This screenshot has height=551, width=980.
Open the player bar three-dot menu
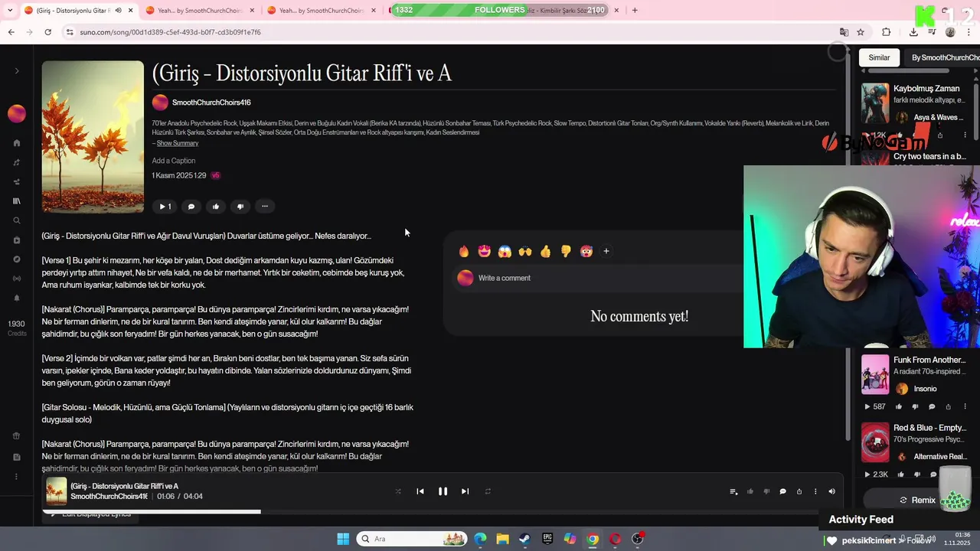click(815, 491)
